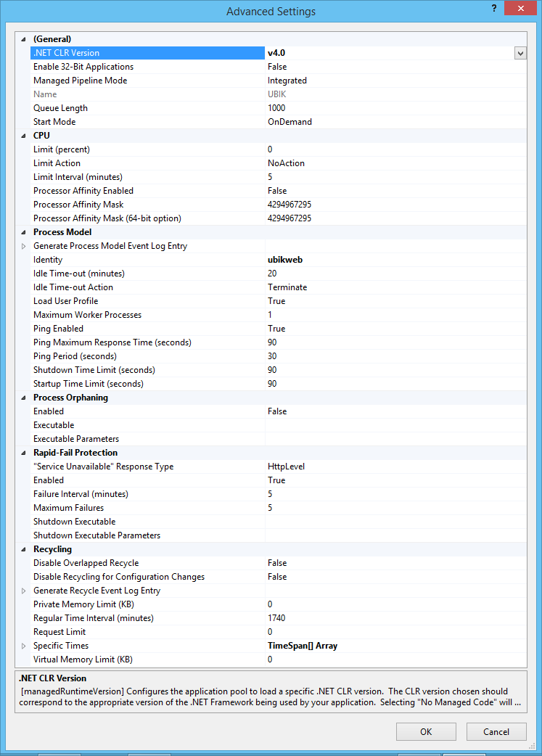This screenshot has width=542, height=756.
Task: Click the Cancel button
Action: click(496, 731)
